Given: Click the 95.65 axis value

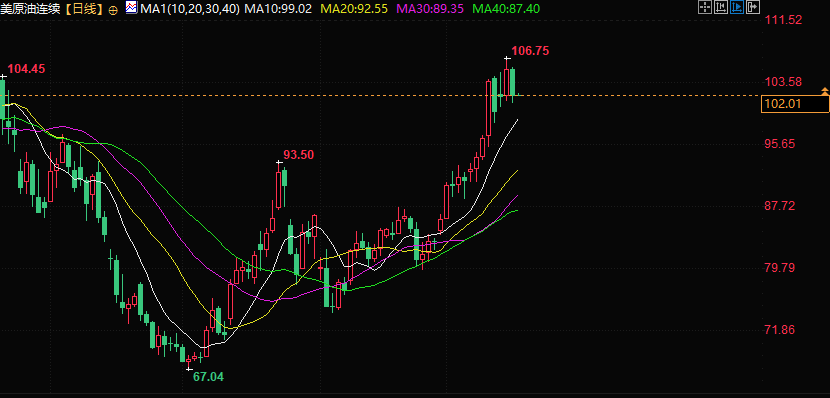Looking at the screenshot, I should point(780,144).
